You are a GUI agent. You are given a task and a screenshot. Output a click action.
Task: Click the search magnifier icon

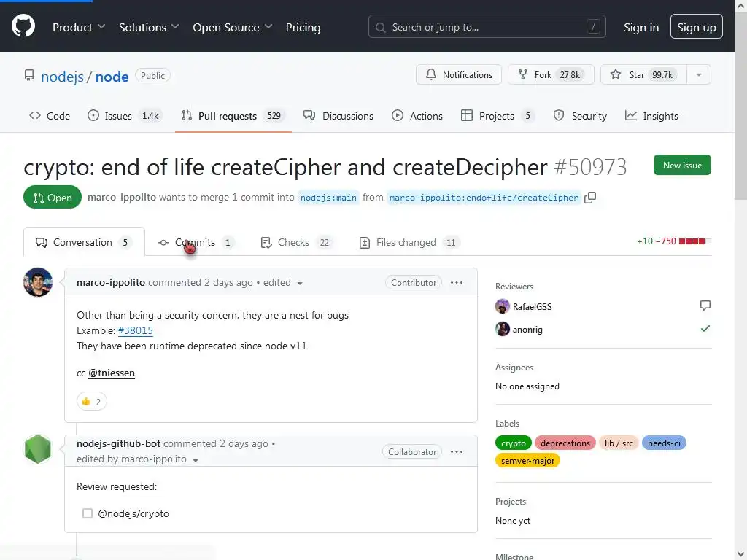pos(380,27)
